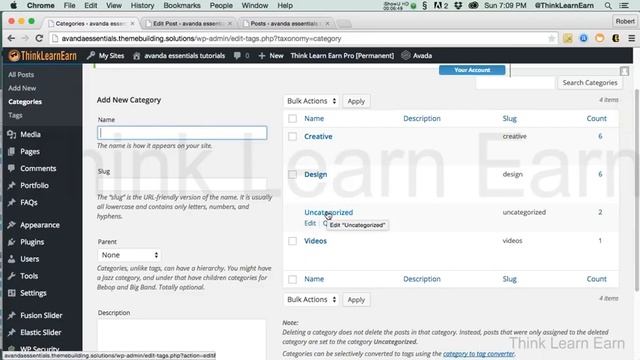This screenshot has width=640, height=360.
Task: Check the Videos category checkbox
Action: click(292, 241)
